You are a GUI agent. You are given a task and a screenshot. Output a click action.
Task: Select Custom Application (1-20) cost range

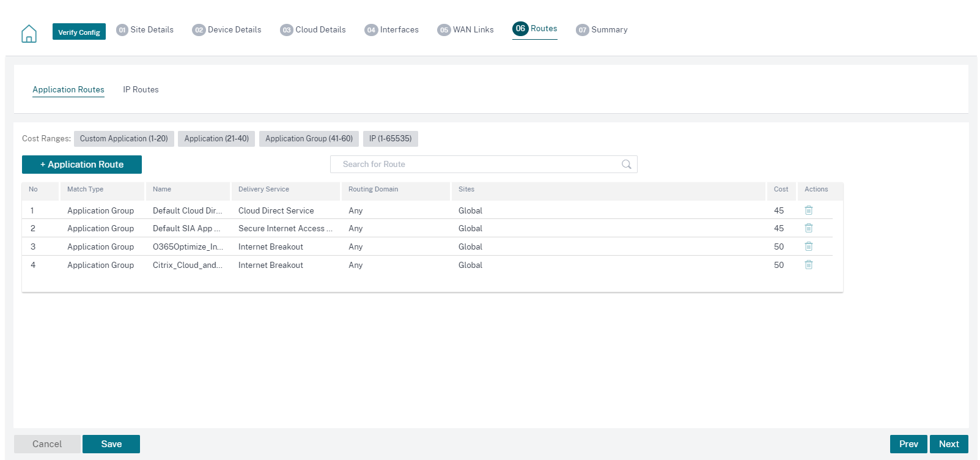tap(124, 139)
